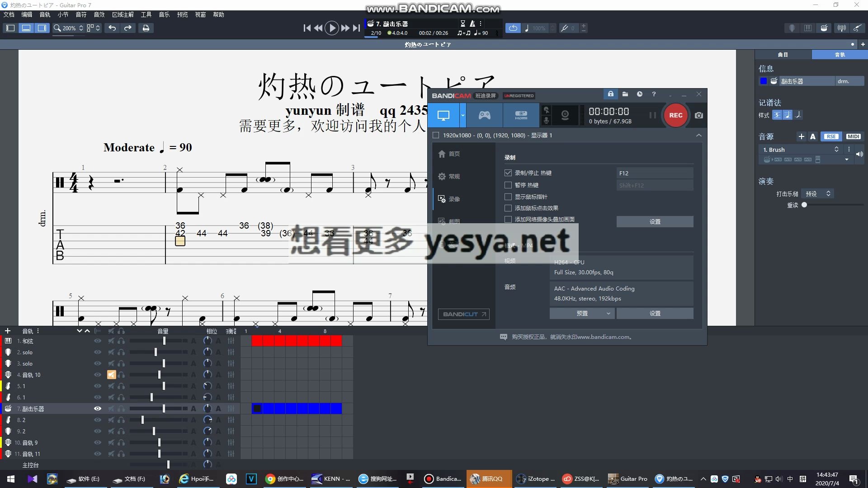Collapse the track list with the down chevron

point(79,331)
